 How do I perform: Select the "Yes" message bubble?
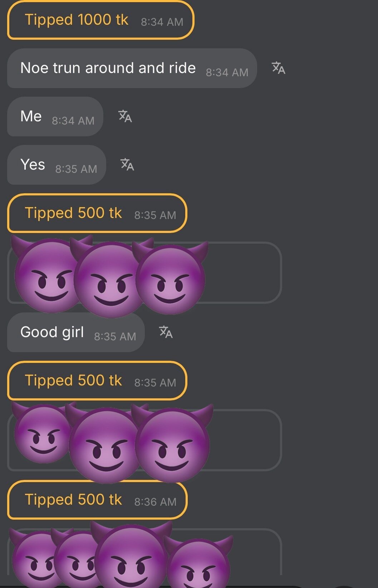pos(57,165)
